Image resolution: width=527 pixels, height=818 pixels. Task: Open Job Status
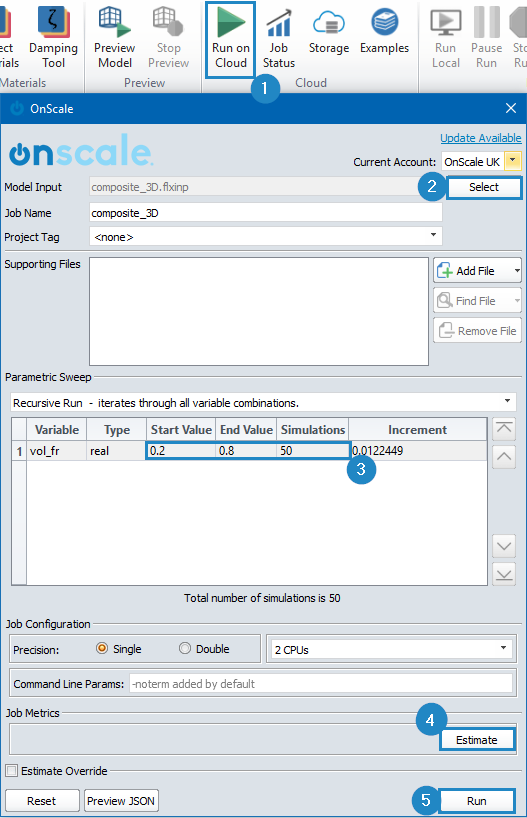click(279, 40)
